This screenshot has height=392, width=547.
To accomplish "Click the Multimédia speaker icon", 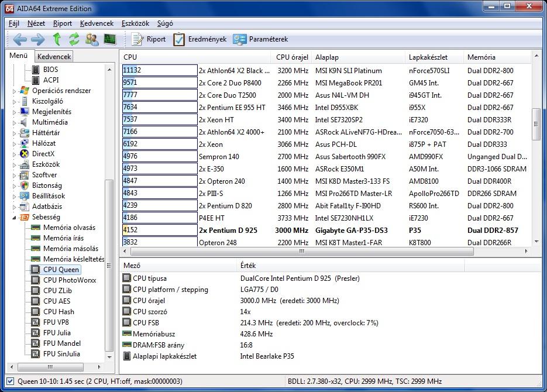I will pos(25,122).
